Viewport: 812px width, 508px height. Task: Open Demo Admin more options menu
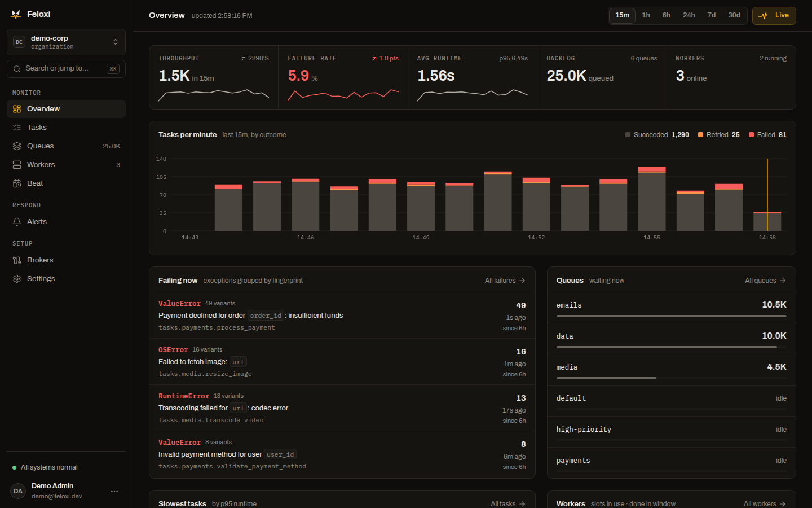tap(114, 491)
